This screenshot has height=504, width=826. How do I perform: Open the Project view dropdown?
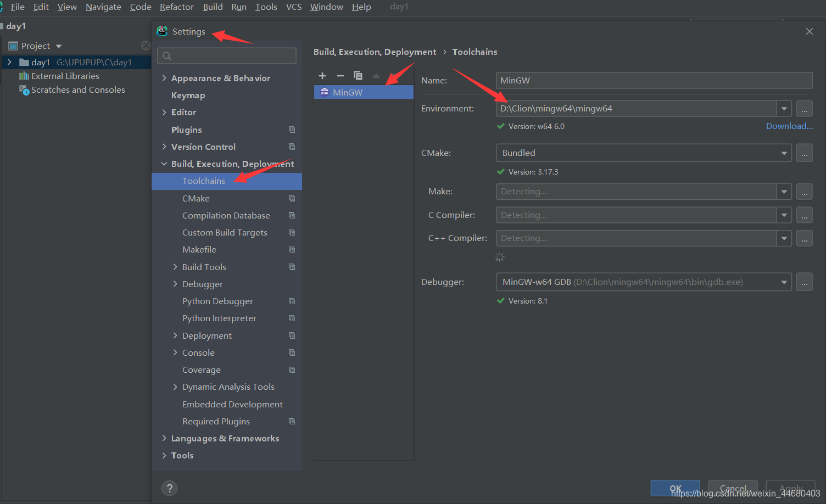point(59,46)
